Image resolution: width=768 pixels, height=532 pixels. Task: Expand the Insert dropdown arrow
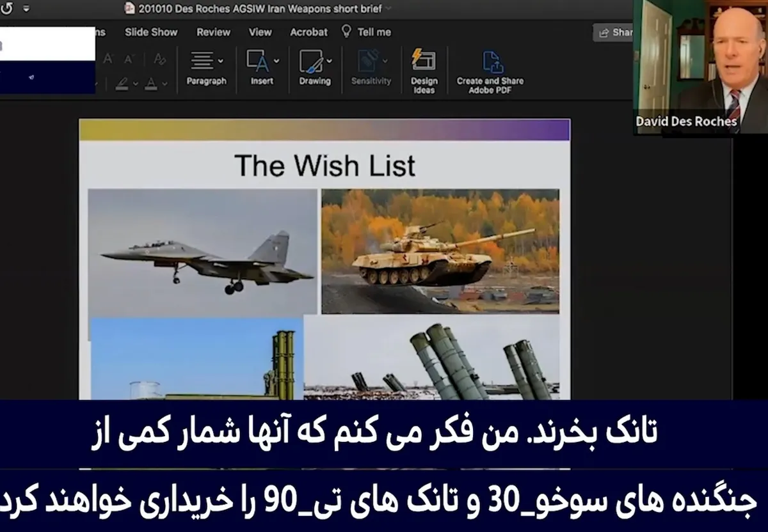276,61
